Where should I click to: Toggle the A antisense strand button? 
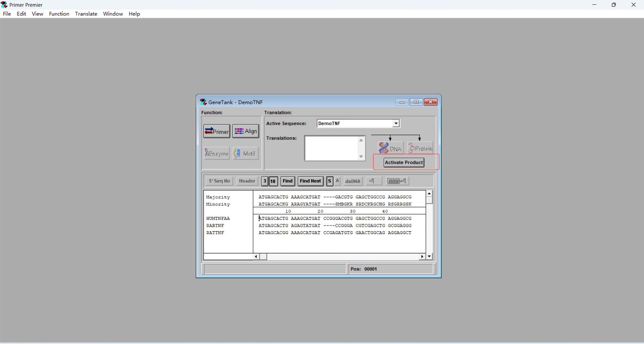click(337, 181)
